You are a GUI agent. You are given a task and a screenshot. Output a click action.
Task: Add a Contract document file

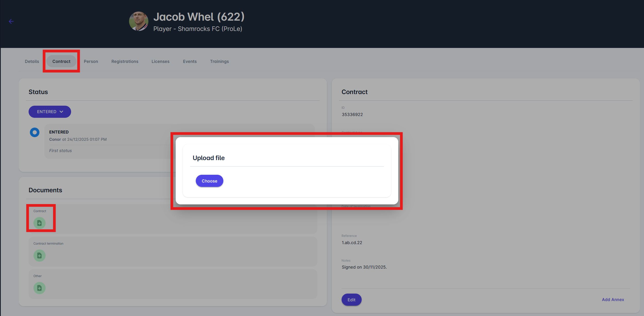pyautogui.click(x=39, y=223)
